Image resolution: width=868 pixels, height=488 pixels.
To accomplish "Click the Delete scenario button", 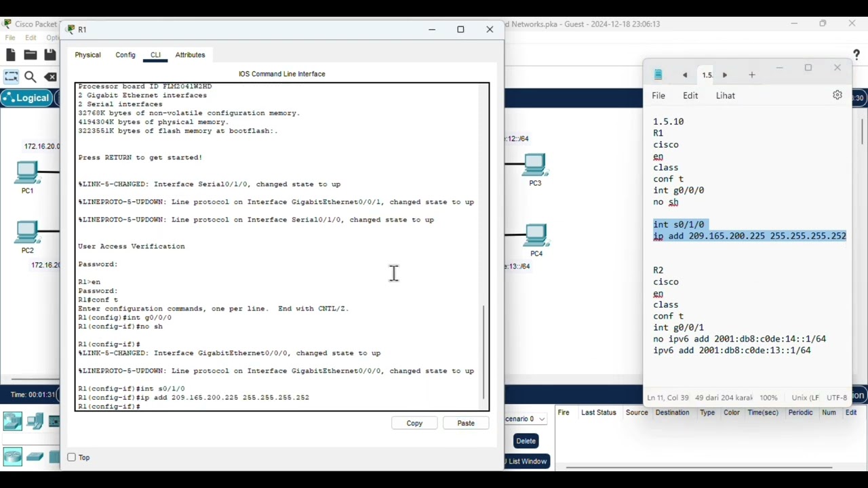I will pos(526,441).
